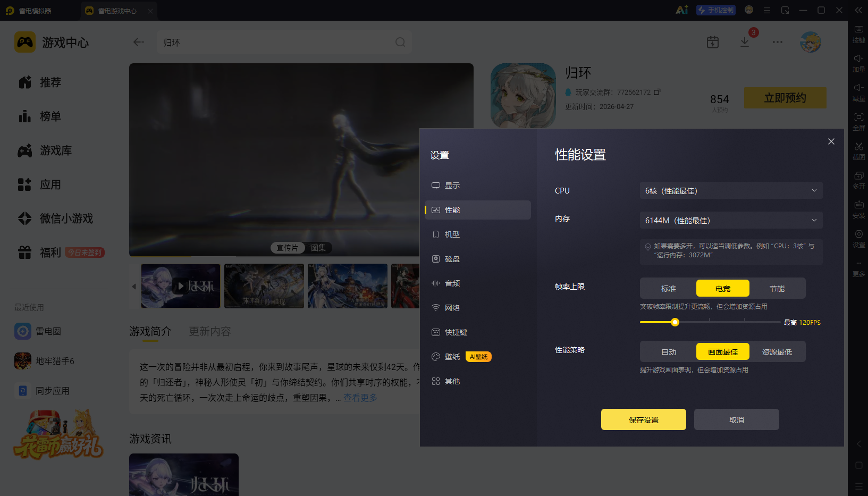The image size is (868, 496).
Task: Open the 多开 multi-instance tool
Action: [858, 180]
